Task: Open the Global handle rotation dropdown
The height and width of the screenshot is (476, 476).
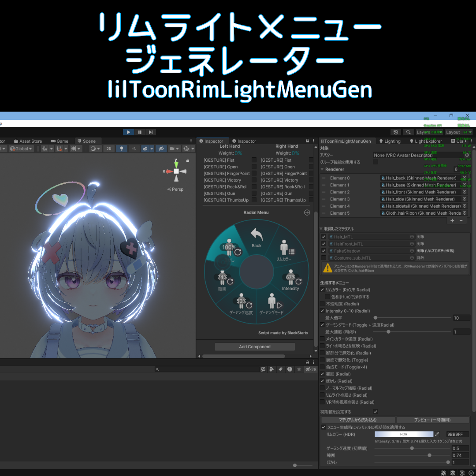Action: pos(21,149)
